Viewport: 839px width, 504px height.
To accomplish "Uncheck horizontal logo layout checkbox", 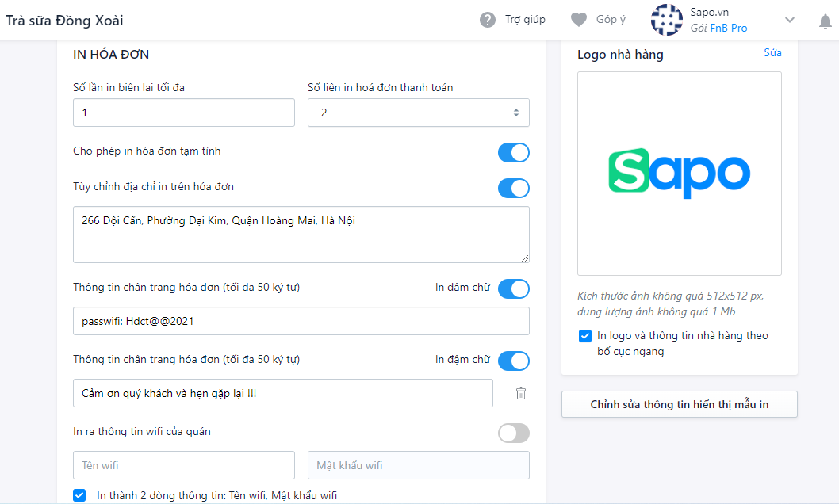I will coord(584,336).
